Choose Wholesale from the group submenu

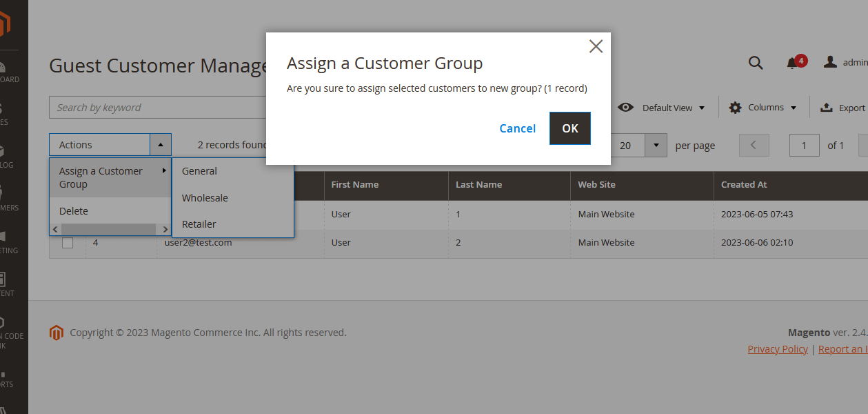pyautogui.click(x=205, y=198)
